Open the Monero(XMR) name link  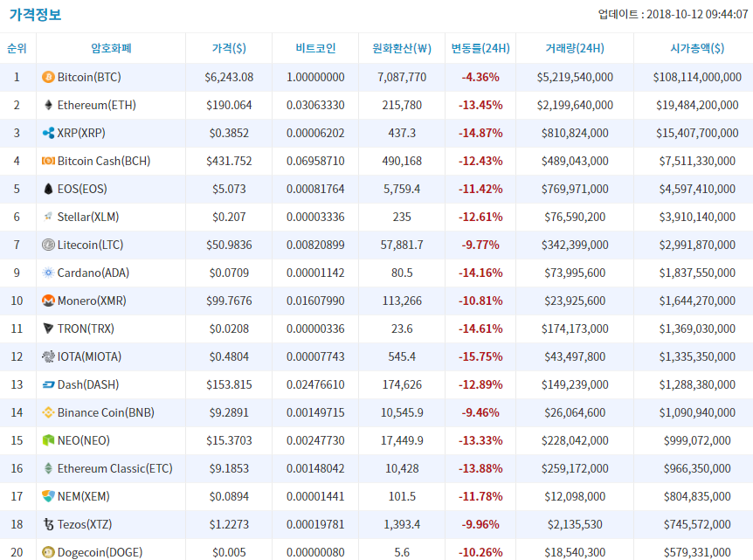coord(92,301)
